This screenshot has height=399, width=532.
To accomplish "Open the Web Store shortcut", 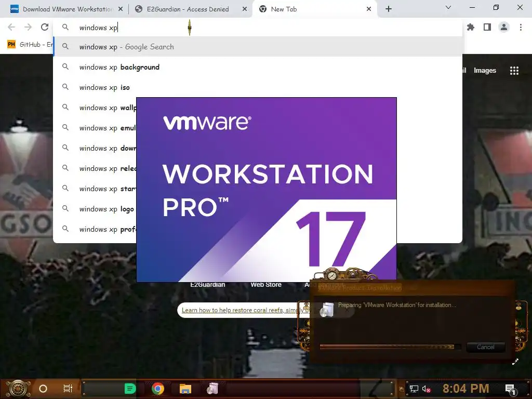I will pos(266,285).
